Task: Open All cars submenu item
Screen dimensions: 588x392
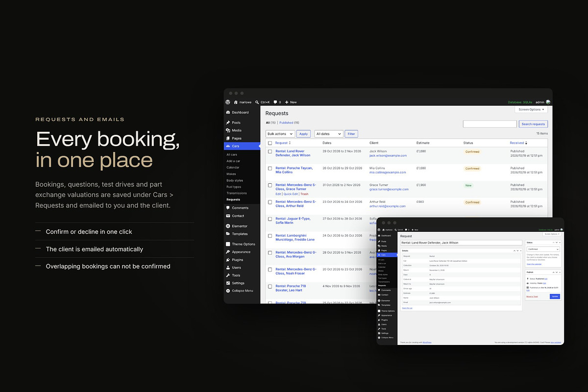Action: [232, 154]
